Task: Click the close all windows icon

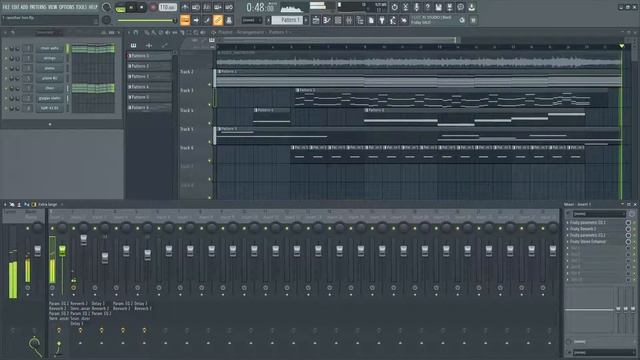Action: [404, 20]
